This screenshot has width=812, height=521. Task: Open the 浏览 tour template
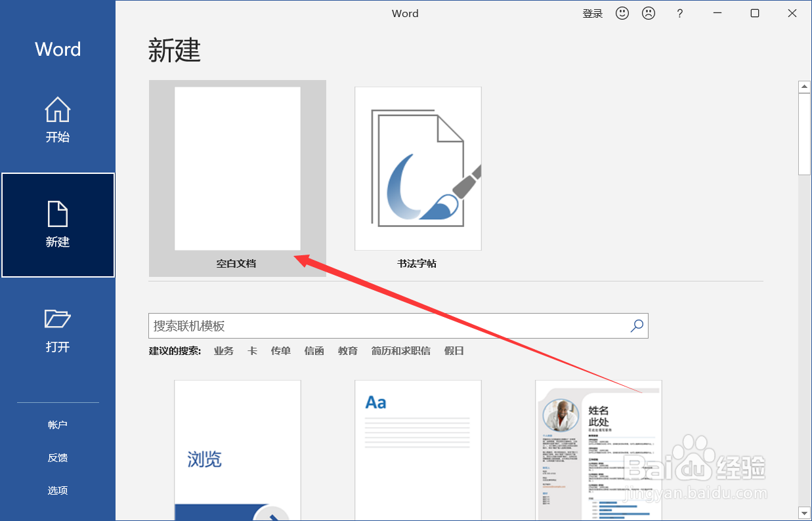coord(238,450)
